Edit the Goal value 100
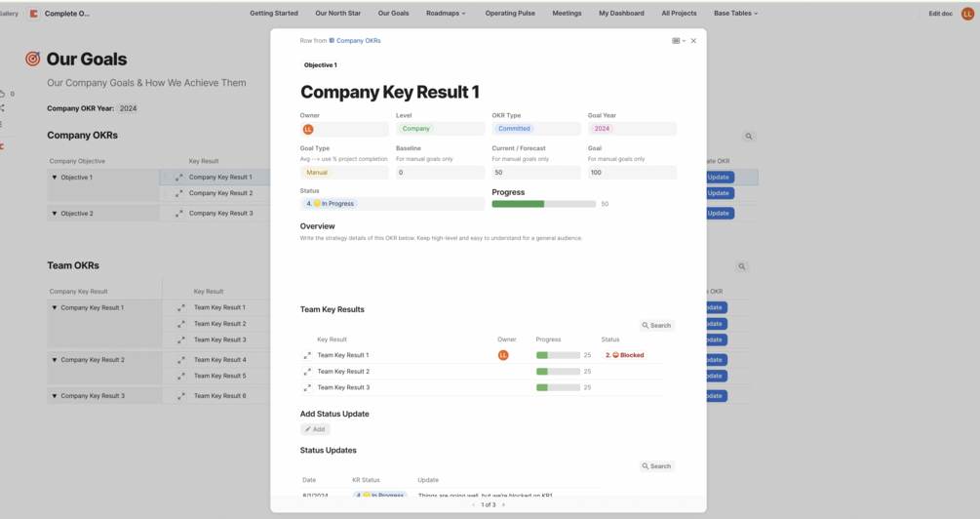The width and height of the screenshot is (980, 519). pos(632,172)
